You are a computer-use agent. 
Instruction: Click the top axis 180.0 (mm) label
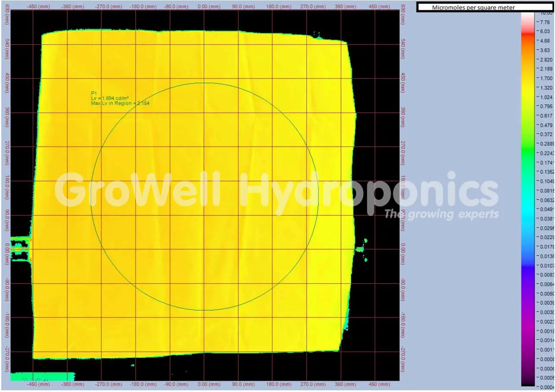point(278,6)
